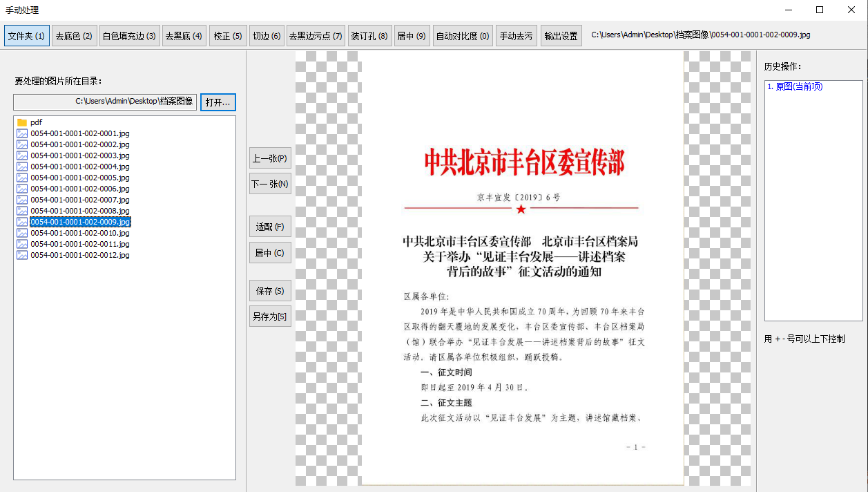Go to next image with 下一张(N)

click(x=270, y=184)
